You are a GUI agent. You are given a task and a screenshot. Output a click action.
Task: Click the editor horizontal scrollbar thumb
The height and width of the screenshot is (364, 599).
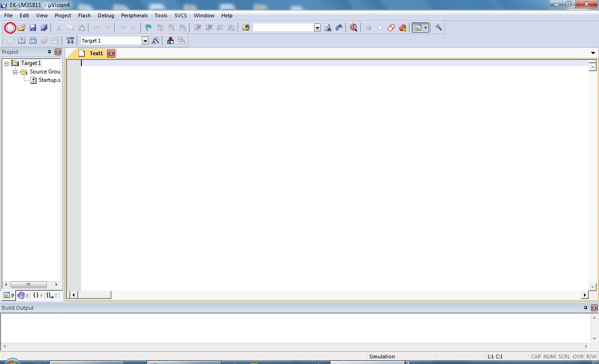(95, 295)
